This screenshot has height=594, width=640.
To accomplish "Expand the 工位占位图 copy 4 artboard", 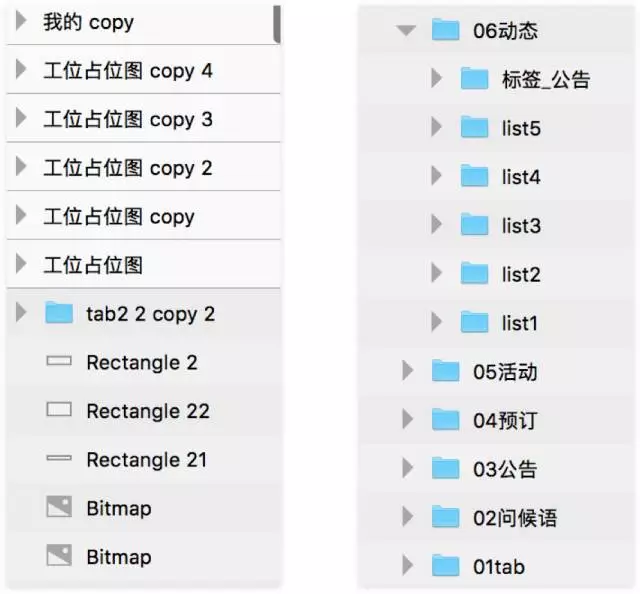I will pyautogui.click(x=21, y=71).
